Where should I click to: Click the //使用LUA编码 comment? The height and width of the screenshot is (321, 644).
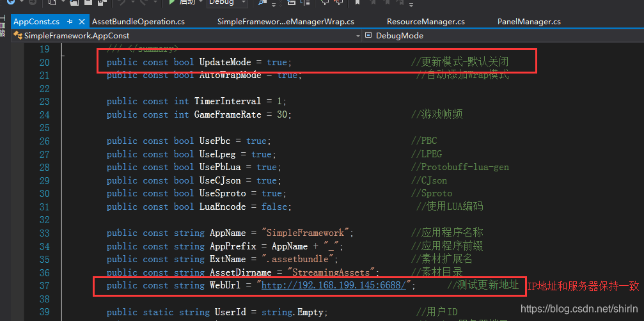pos(450,207)
